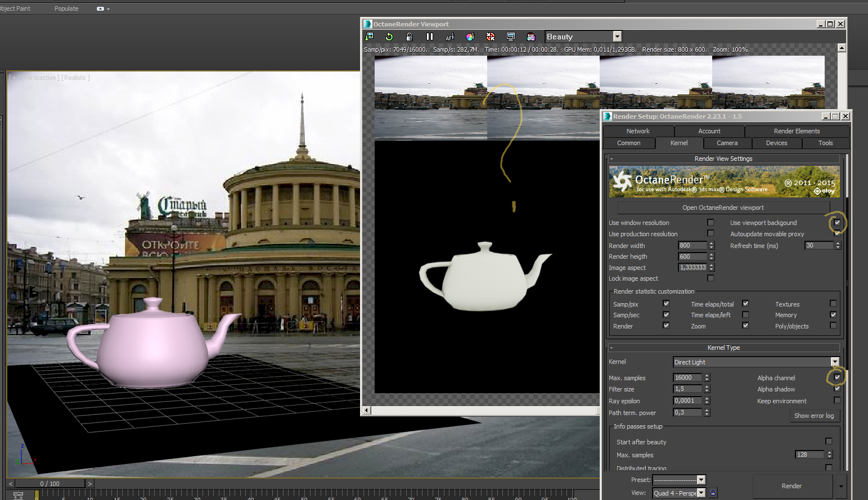Click the save render icon in Octane viewport toolbar
The width and height of the screenshot is (868, 500).
[x=369, y=37]
